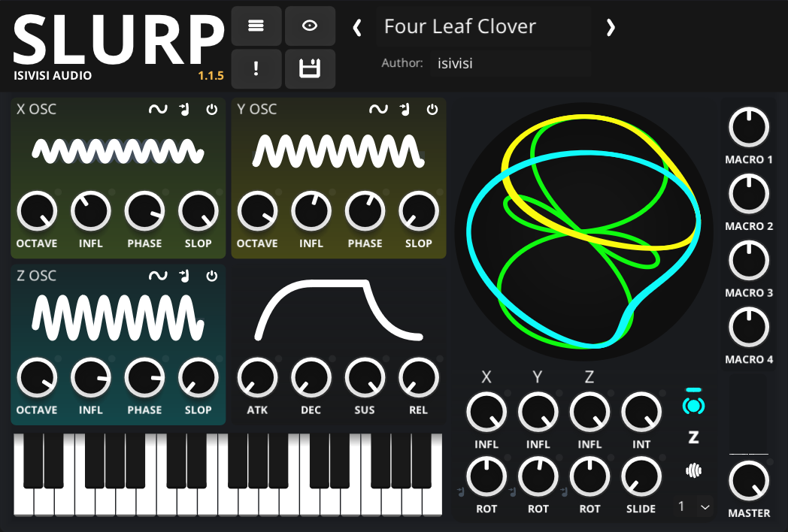Click INT knob
This screenshot has height=532, width=788.
641,412
